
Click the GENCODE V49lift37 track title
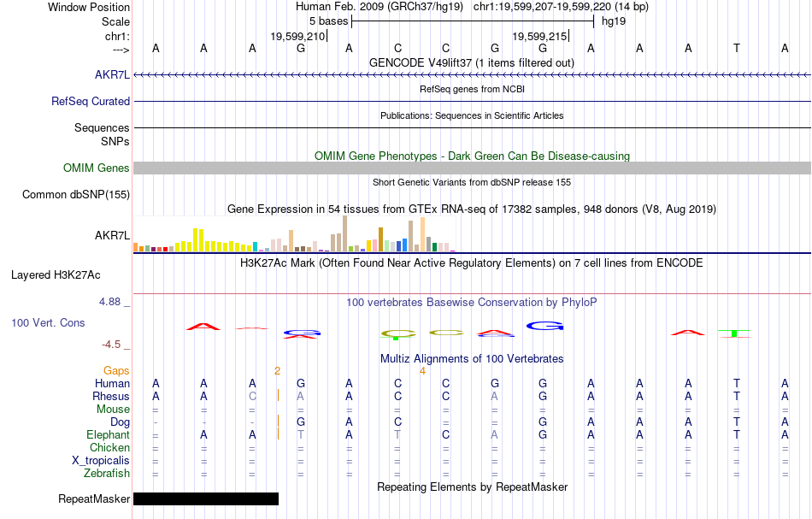471,62
